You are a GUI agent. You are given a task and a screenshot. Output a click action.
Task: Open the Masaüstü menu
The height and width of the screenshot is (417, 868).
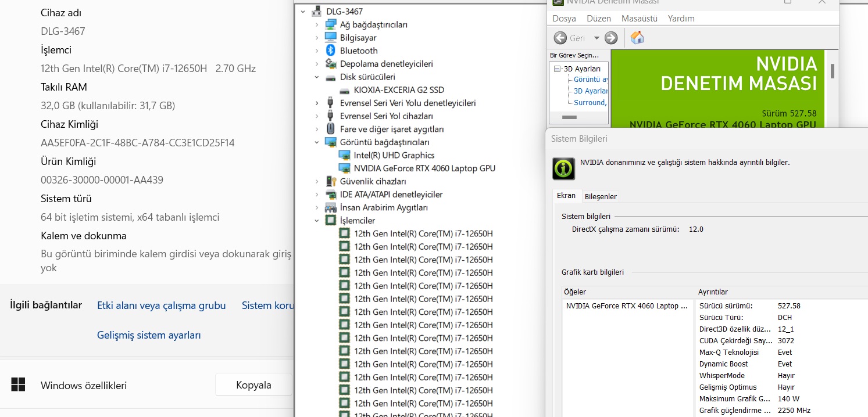[x=640, y=19]
